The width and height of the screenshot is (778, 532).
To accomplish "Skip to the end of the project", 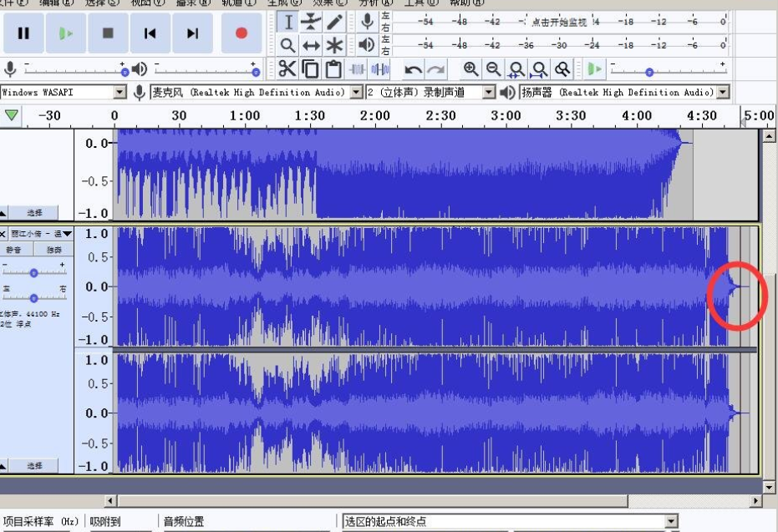I will (x=192, y=33).
